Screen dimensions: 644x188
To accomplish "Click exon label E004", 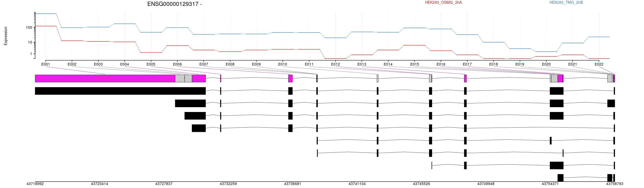I will [x=125, y=64].
